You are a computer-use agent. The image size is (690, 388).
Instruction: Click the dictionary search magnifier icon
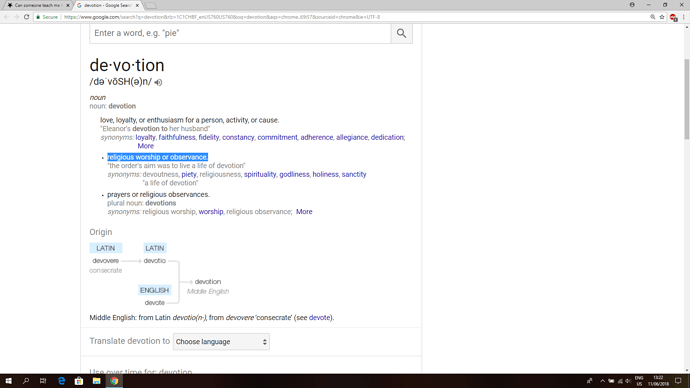tap(401, 33)
